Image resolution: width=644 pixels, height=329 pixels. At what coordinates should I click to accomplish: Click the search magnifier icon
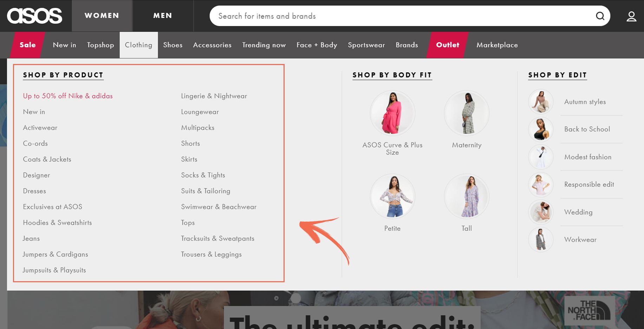[600, 16]
